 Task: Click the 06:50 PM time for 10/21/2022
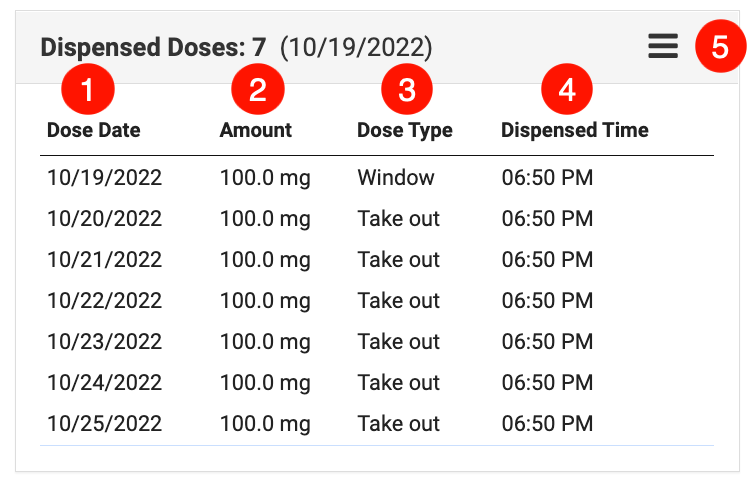(547, 260)
